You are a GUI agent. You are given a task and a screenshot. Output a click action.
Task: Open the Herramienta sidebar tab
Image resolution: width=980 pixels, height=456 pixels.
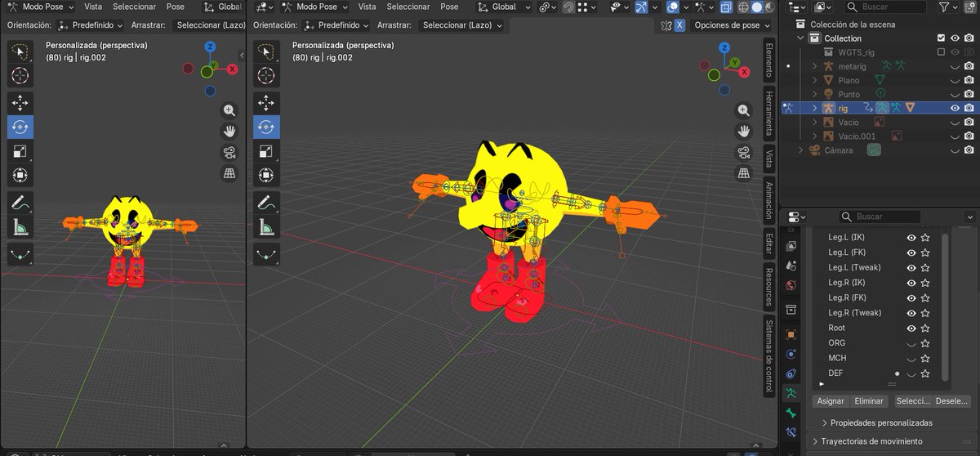coord(768,114)
